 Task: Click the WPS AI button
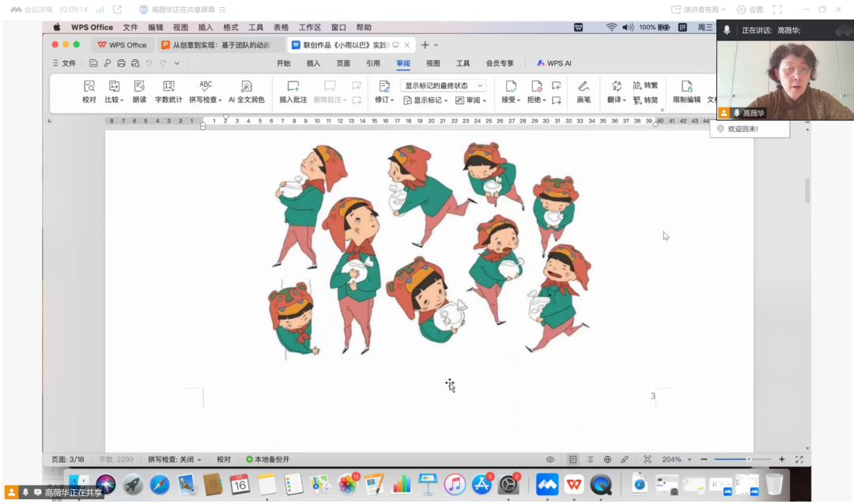[554, 63]
